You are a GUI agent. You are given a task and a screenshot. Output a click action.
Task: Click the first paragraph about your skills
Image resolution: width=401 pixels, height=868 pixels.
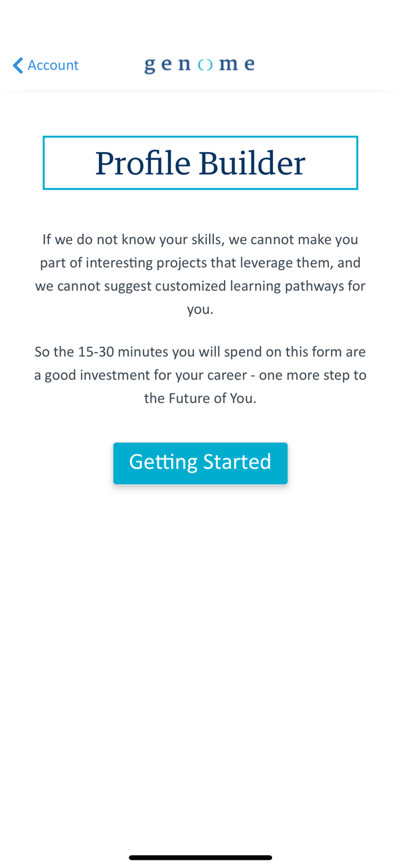pos(200,274)
